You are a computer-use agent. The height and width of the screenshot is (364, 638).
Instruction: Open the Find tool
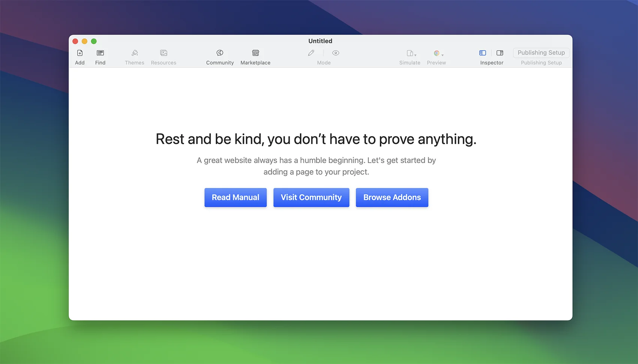point(100,53)
